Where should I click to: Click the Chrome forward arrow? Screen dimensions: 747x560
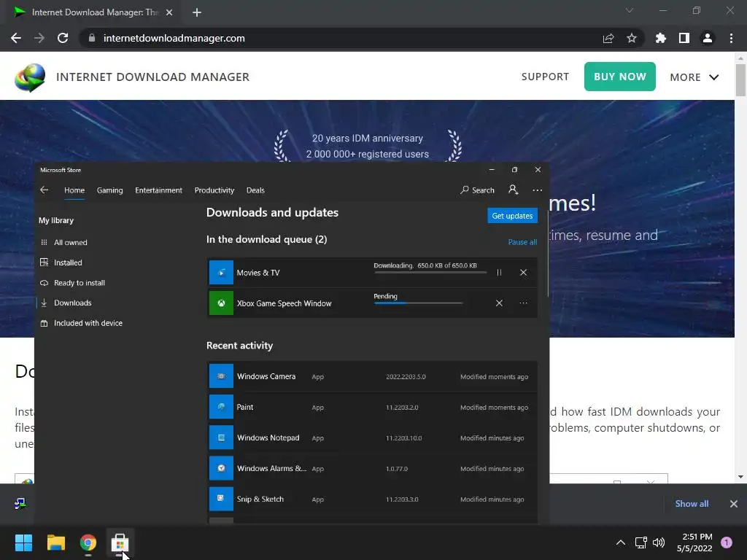point(39,38)
